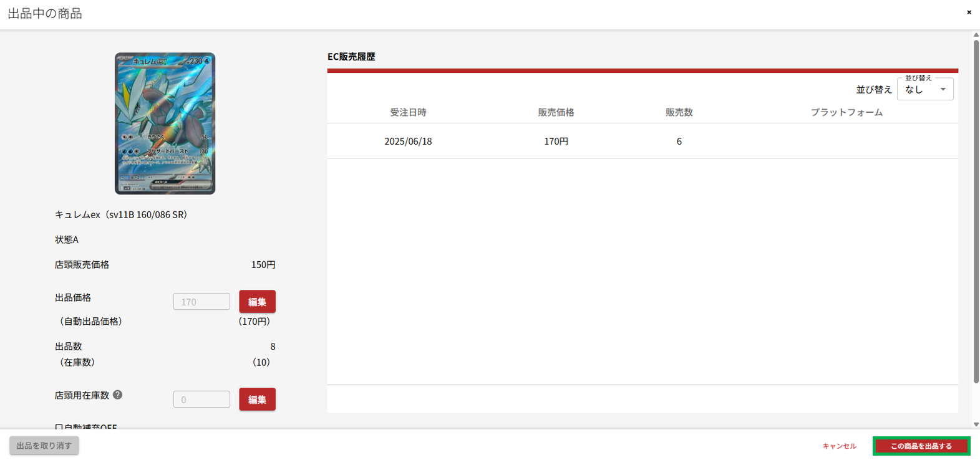Click the scrollbar down arrow

tap(976, 424)
